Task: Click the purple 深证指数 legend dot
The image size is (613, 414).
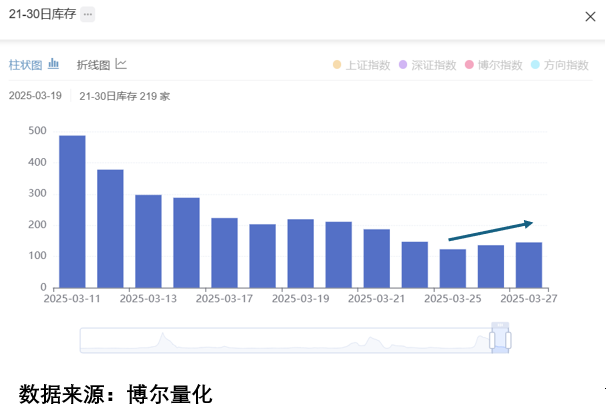Action: pyautogui.click(x=403, y=65)
